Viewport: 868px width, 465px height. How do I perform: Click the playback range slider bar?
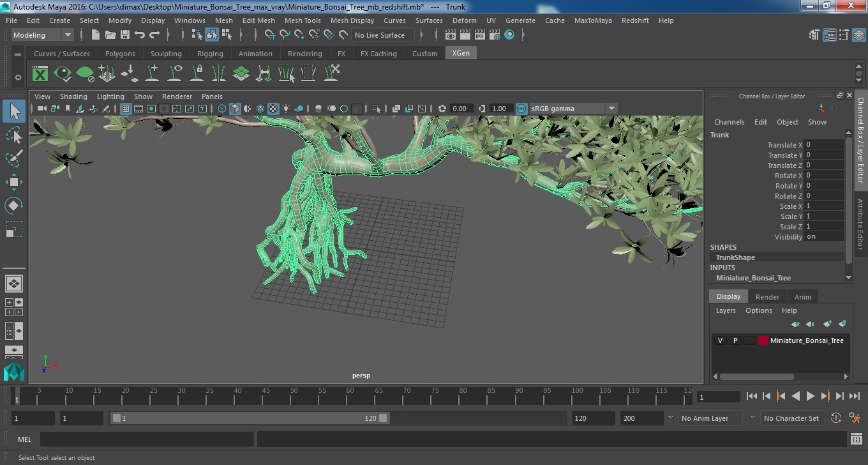click(250, 418)
